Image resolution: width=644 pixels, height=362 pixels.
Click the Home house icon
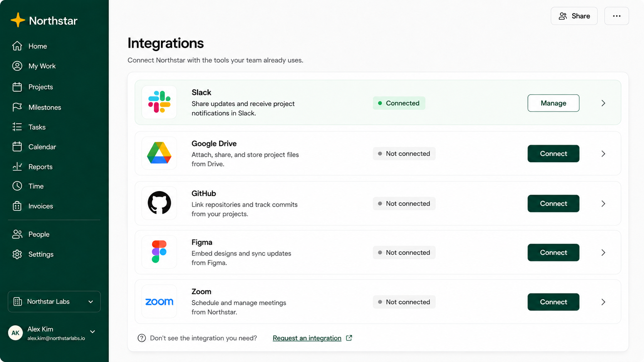click(x=17, y=46)
